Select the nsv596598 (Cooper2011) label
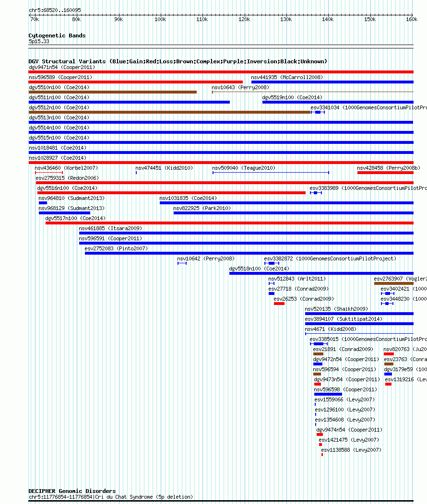This screenshot has height=504, width=427. tap(345, 389)
